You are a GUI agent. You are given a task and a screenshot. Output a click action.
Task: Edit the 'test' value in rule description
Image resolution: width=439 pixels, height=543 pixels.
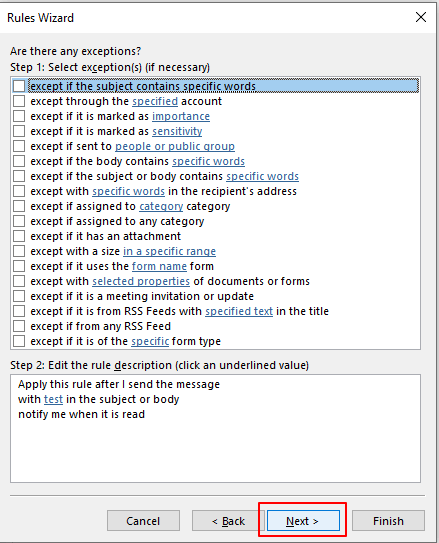tap(53, 399)
